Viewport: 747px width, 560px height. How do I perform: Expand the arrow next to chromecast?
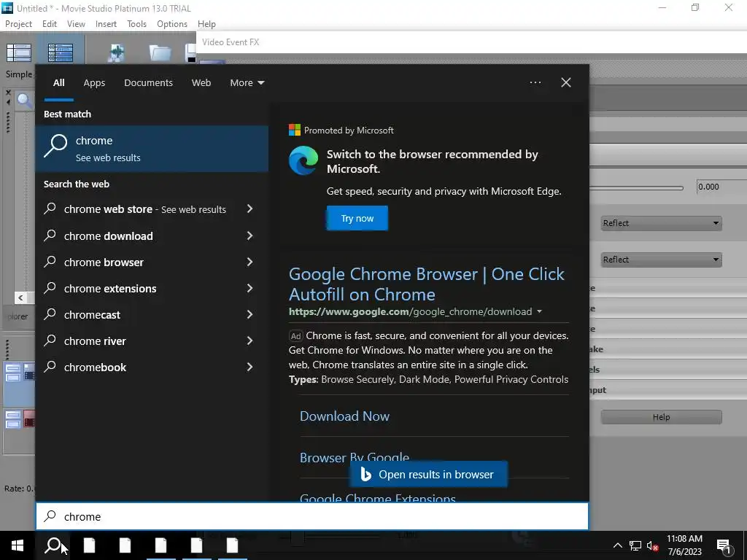click(249, 314)
